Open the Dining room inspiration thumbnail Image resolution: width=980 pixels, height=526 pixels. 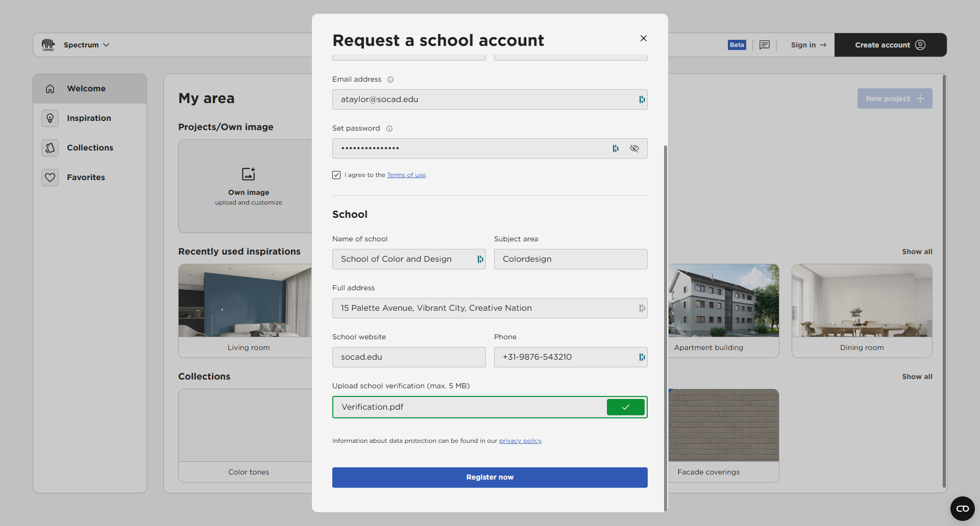tap(861, 301)
